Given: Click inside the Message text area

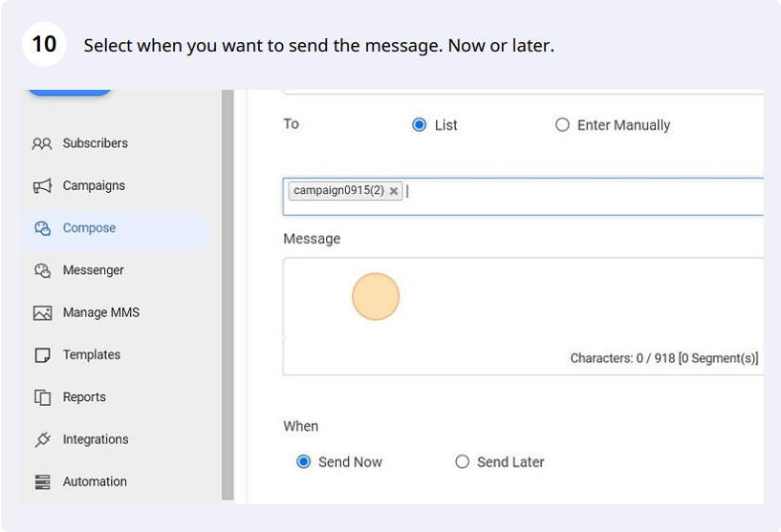Looking at the screenshot, I should tap(523, 316).
